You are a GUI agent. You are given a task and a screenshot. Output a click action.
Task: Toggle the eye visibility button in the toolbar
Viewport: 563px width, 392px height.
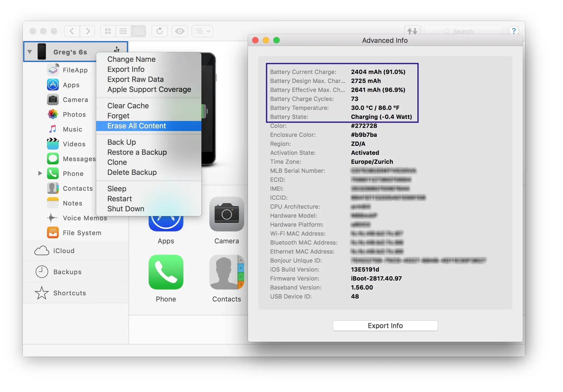tap(180, 31)
